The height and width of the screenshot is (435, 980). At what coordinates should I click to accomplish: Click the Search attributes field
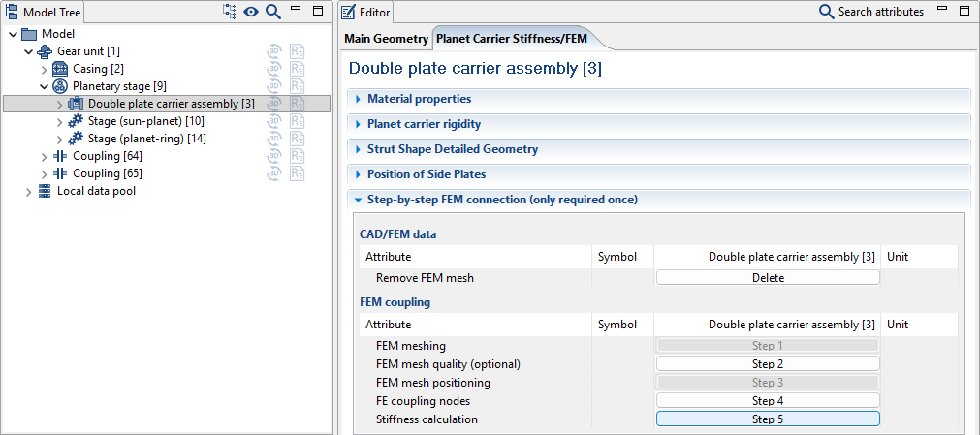click(x=880, y=12)
